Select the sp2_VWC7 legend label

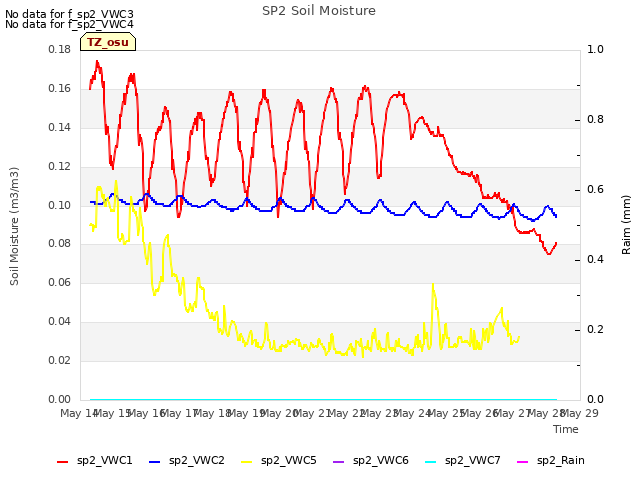473,461
